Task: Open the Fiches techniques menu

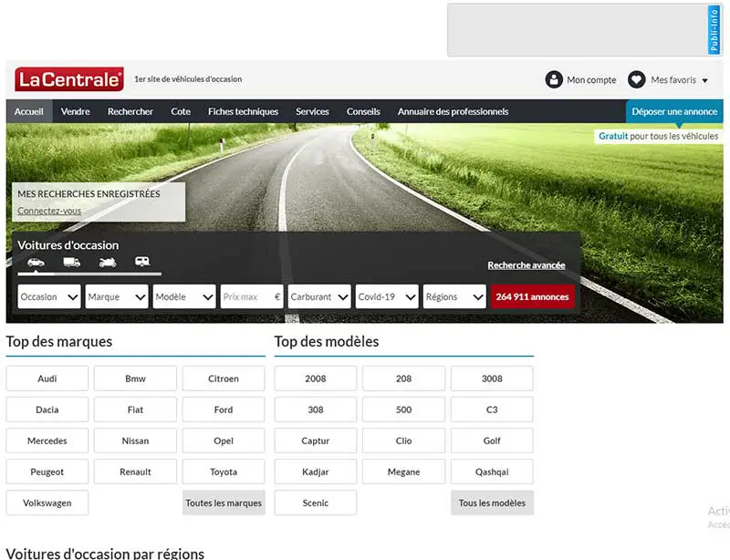Action: (x=243, y=111)
